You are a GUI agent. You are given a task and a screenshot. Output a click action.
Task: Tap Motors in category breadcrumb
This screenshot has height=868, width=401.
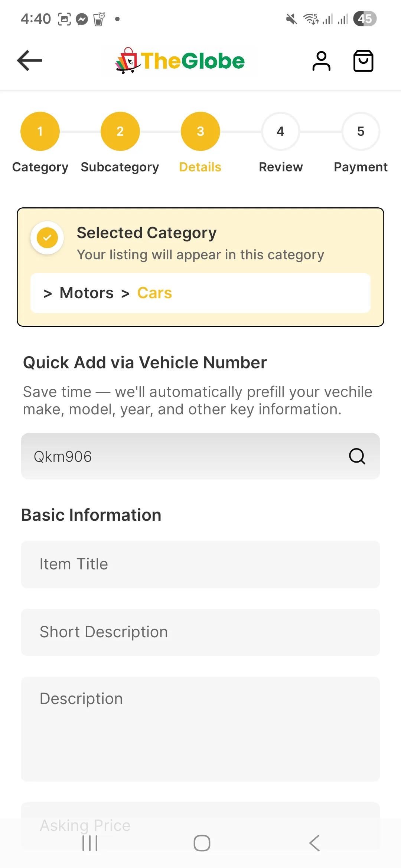tap(87, 293)
